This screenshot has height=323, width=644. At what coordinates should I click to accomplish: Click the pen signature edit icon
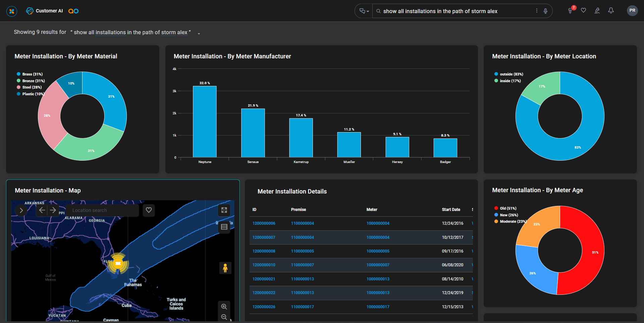pos(597,11)
